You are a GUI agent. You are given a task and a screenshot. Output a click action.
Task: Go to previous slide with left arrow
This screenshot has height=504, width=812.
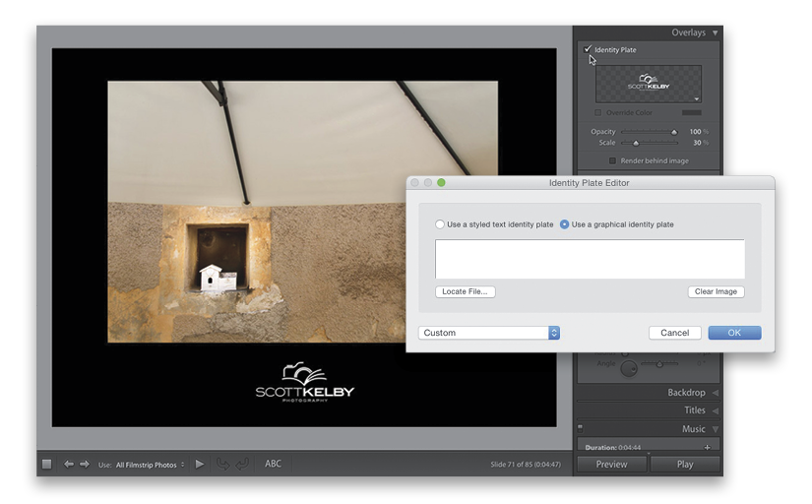coord(69,464)
